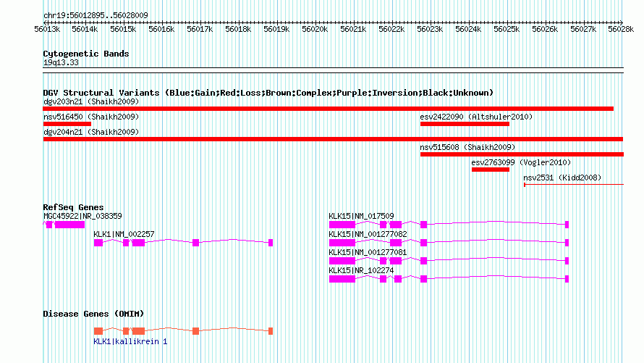Click the Disease Genes (OMIM) track title
The width and height of the screenshot is (644, 363).
93,314
